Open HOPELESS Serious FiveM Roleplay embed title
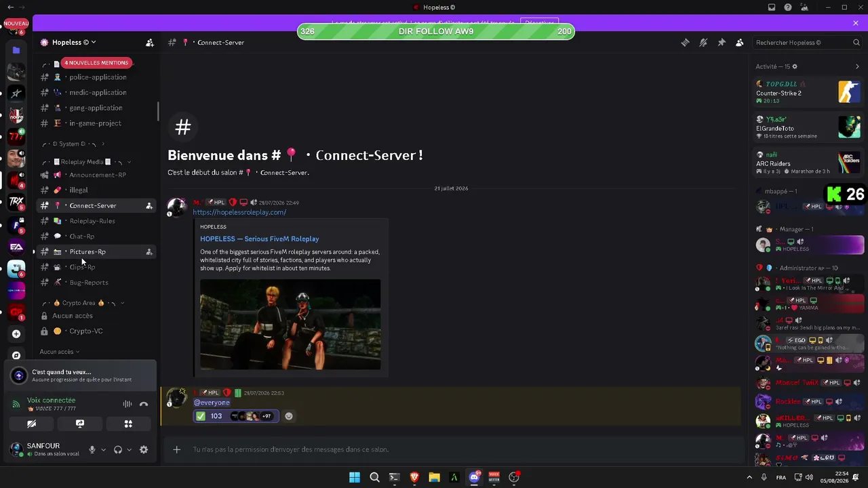868x488 pixels. tap(260, 239)
